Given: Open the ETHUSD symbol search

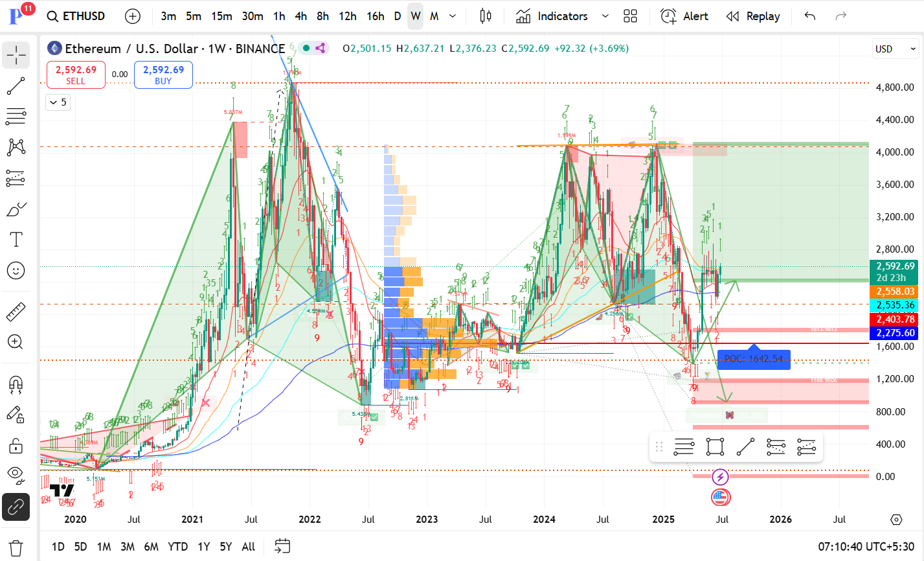Looking at the screenshot, I should pos(76,16).
